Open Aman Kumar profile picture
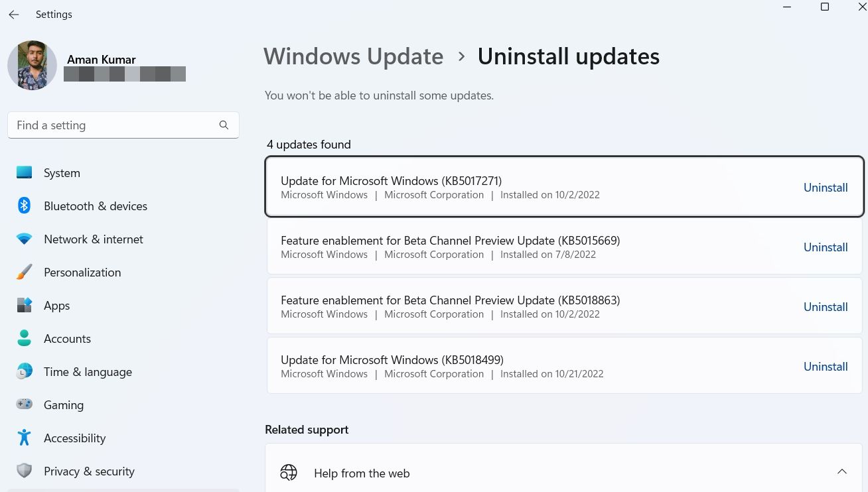This screenshot has width=868, height=492. coord(32,65)
